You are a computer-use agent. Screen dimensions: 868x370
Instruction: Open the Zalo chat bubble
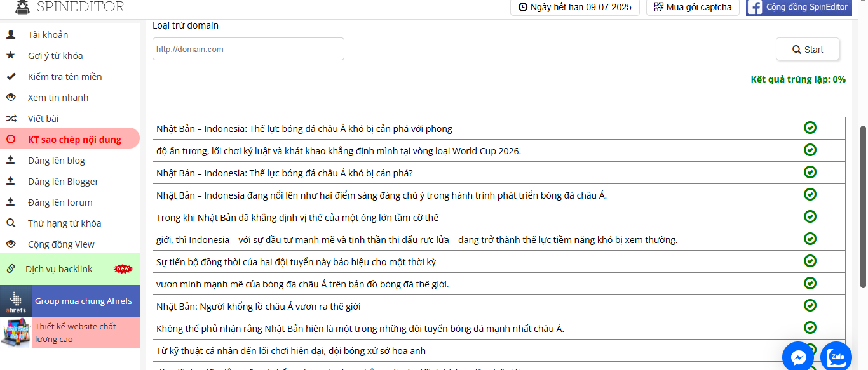[x=836, y=357]
